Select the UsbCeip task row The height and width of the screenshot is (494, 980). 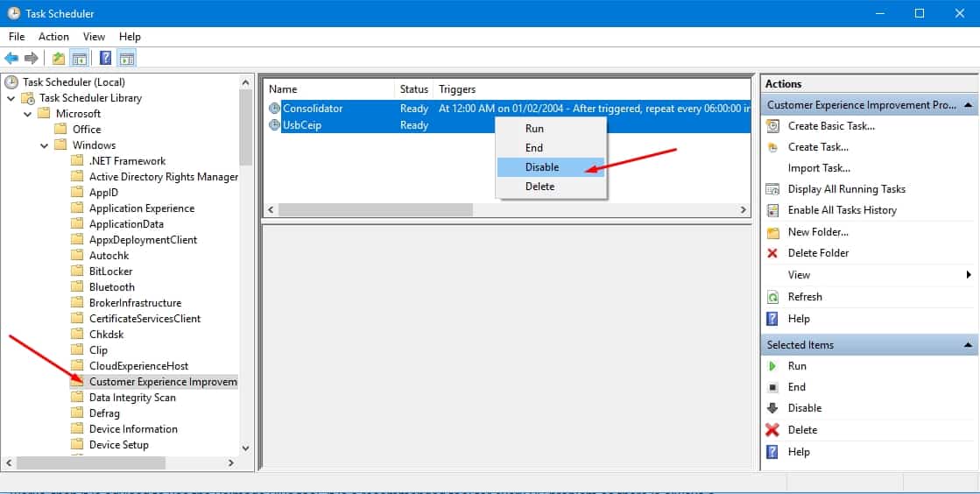click(507, 125)
